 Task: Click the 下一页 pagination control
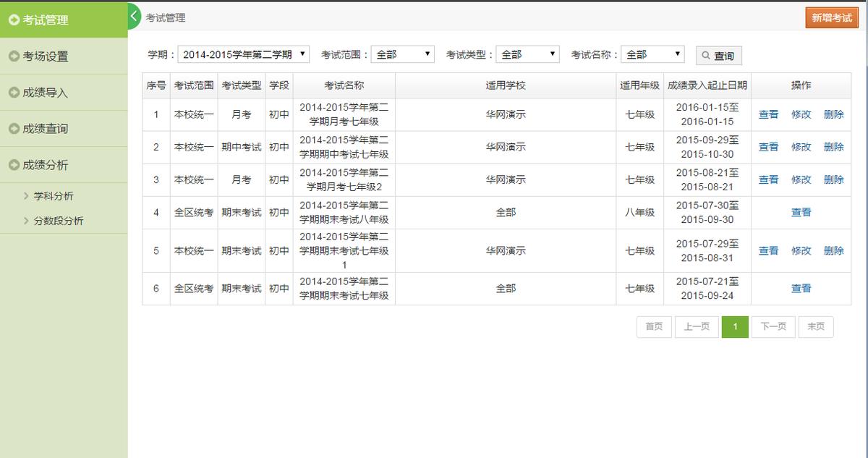(x=773, y=326)
